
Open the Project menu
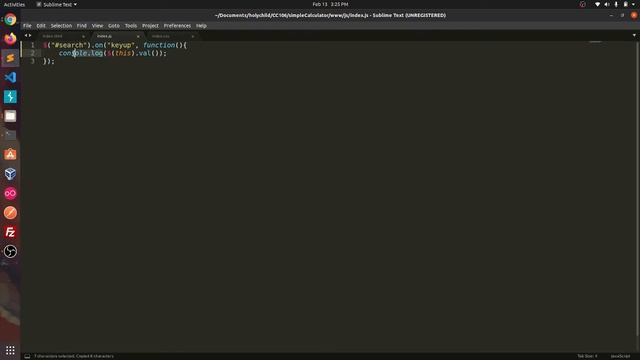pyautogui.click(x=150, y=25)
